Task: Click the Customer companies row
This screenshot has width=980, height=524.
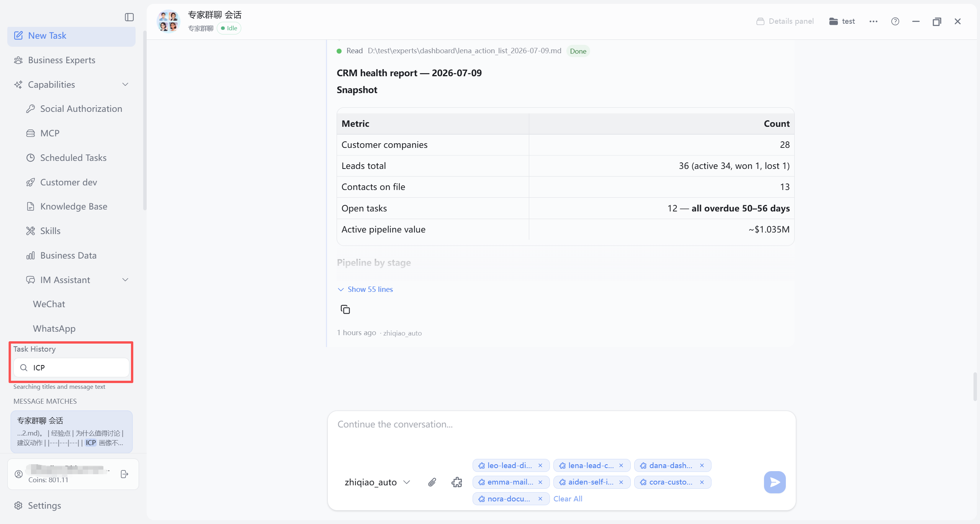Action: point(565,145)
